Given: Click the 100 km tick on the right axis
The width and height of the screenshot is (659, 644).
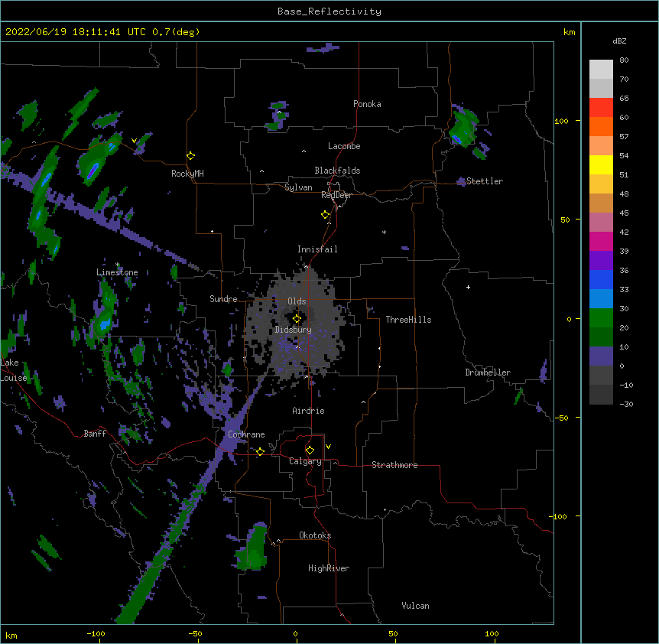Looking at the screenshot, I should tap(561, 121).
